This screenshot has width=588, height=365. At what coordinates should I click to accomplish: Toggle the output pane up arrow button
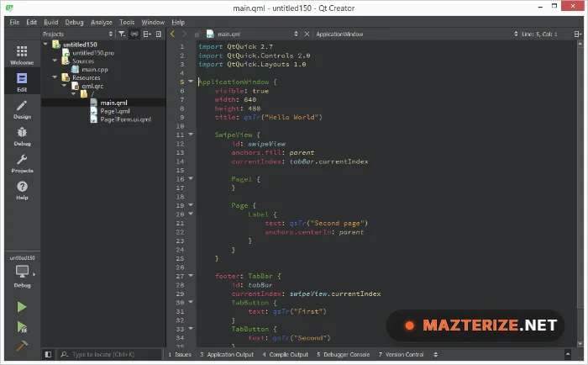[x=568, y=354]
